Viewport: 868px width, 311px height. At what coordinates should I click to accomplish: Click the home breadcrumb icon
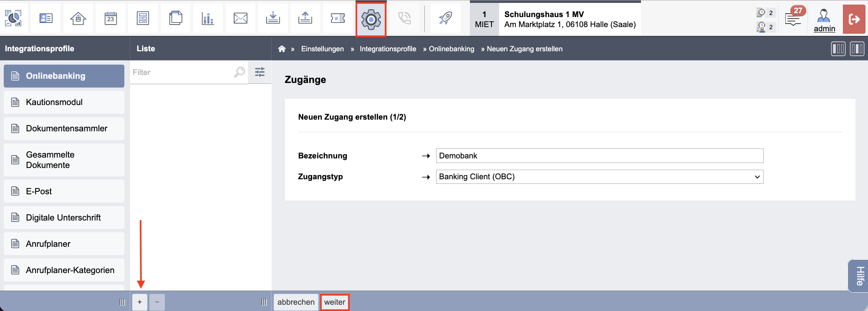pyautogui.click(x=282, y=49)
